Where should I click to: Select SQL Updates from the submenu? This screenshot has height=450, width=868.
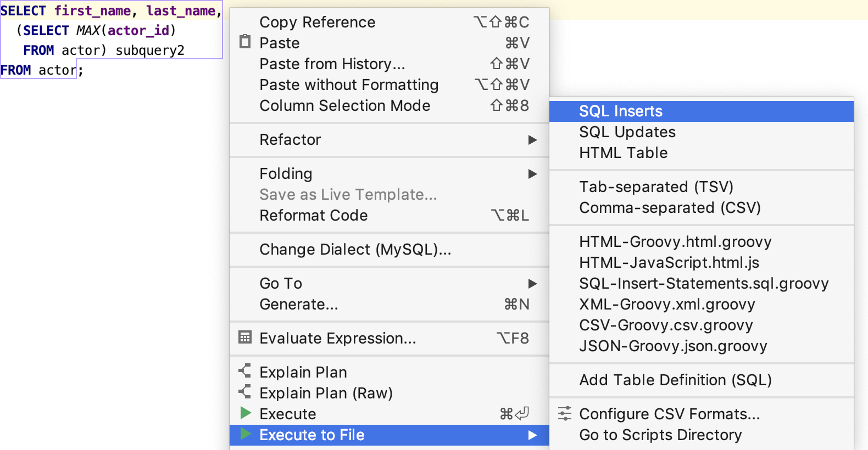(627, 132)
